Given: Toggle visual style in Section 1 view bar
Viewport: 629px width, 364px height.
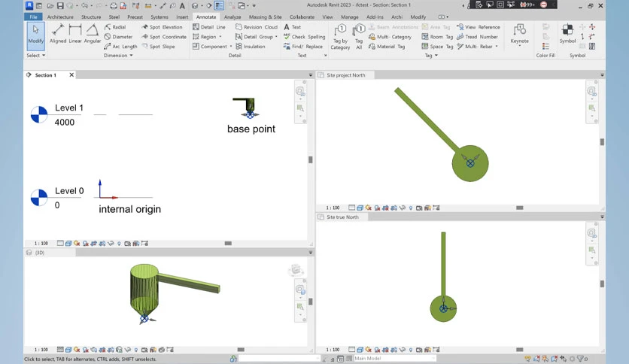Looking at the screenshot, I should [68, 244].
